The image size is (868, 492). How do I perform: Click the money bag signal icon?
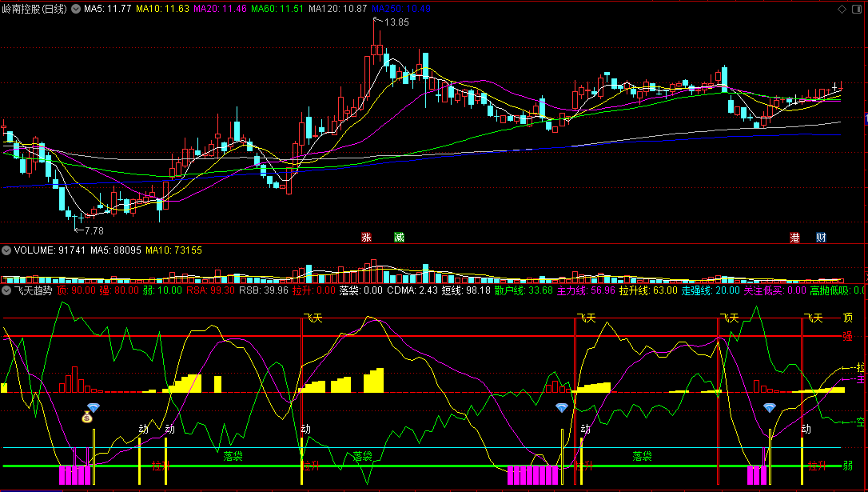point(87,418)
